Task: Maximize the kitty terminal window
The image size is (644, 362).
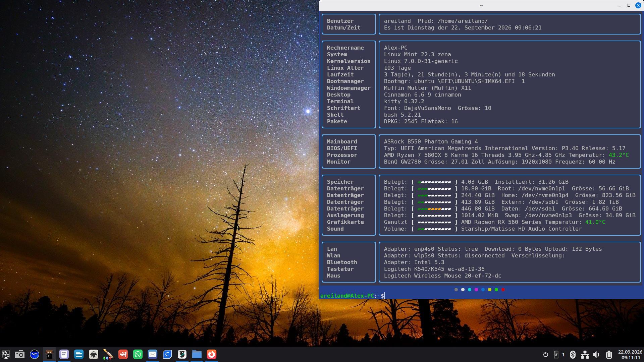Action: pos(629,5)
